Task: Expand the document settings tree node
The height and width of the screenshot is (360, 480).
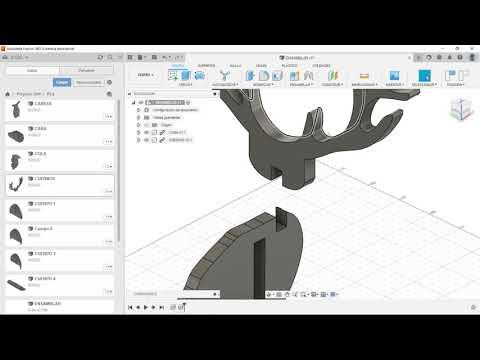Action: point(138,110)
